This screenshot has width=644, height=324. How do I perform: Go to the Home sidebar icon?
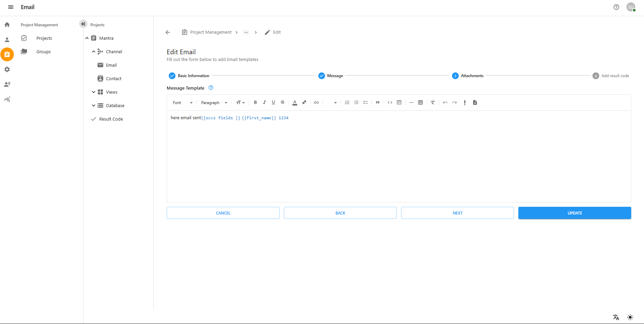click(7, 25)
